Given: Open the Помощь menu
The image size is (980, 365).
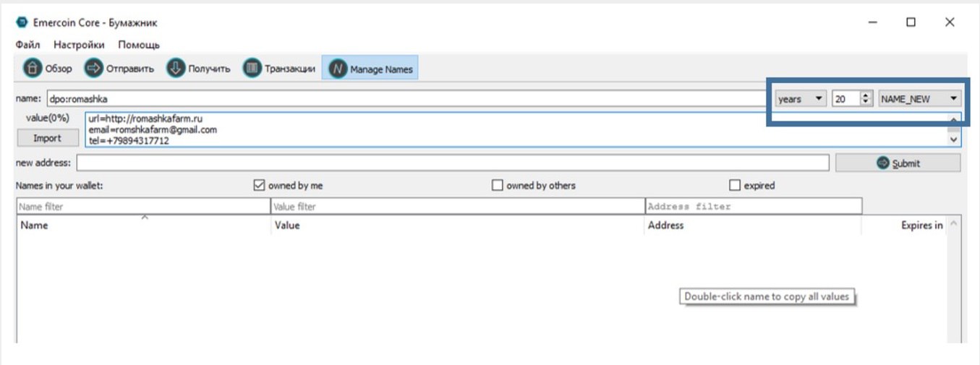Looking at the screenshot, I should 139,45.
